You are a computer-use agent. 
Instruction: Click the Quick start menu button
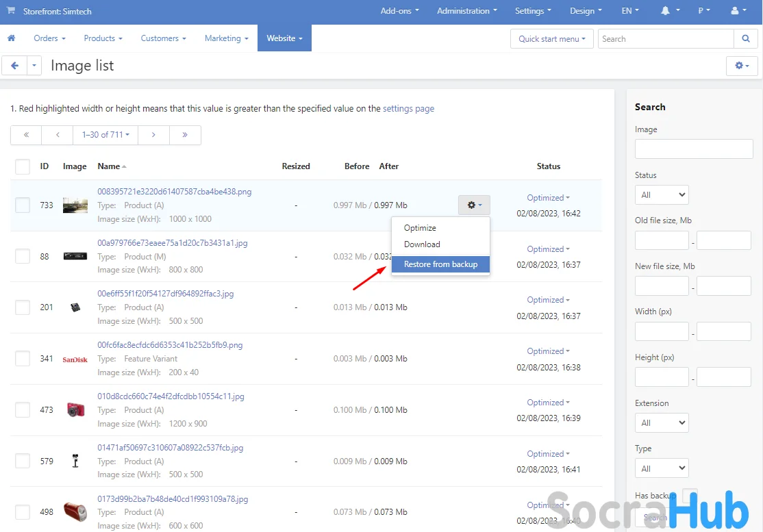point(551,39)
